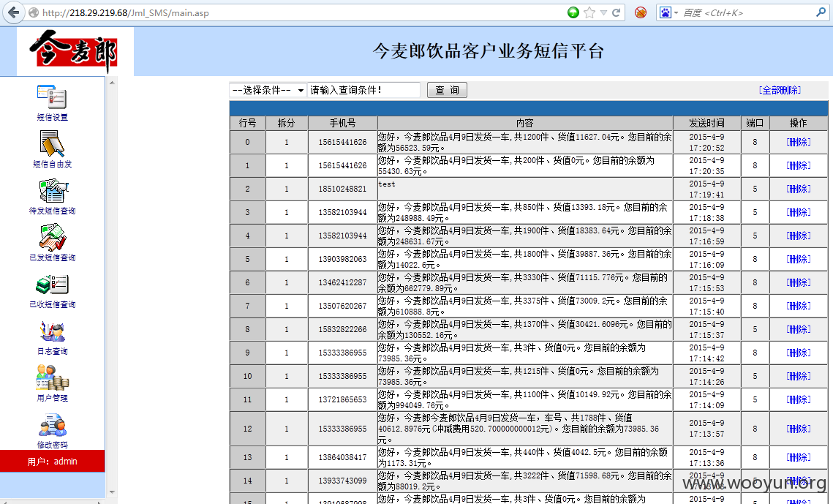Select phone number 13507620267
Viewport: 833px width, 504px height.
[x=343, y=306]
